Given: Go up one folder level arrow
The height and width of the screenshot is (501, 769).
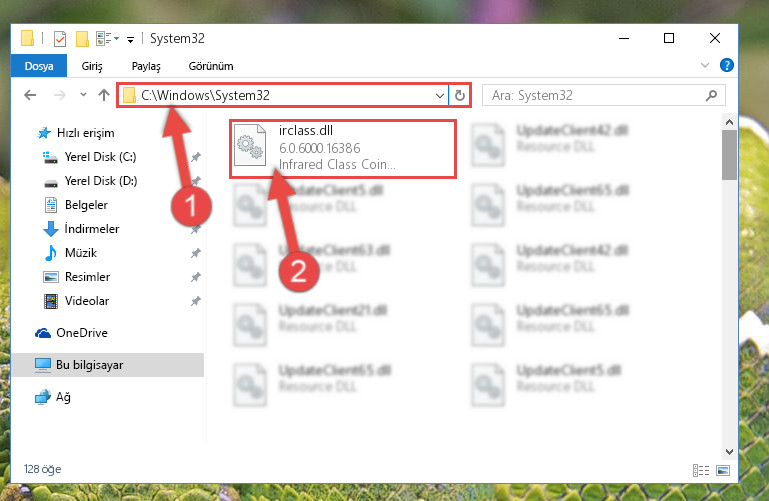Looking at the screenshot, I should 103,95.
